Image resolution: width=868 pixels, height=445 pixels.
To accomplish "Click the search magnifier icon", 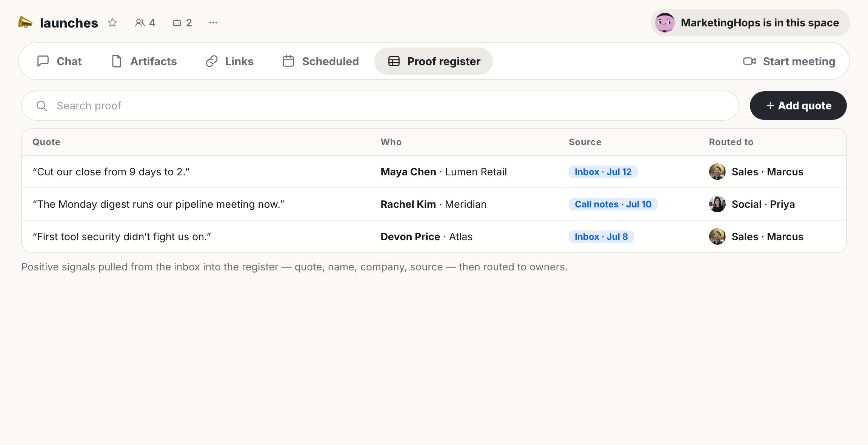I will click(x=42, y=106).
